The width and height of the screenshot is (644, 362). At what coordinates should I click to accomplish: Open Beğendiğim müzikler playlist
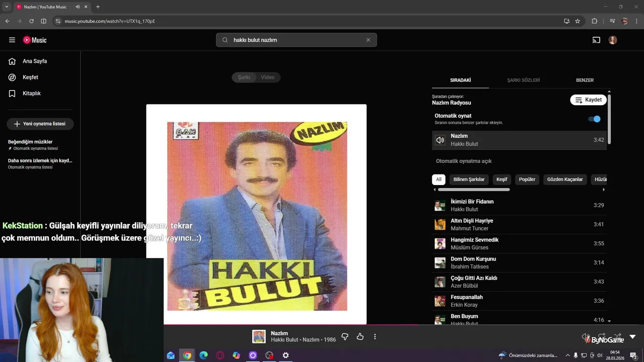40,145
